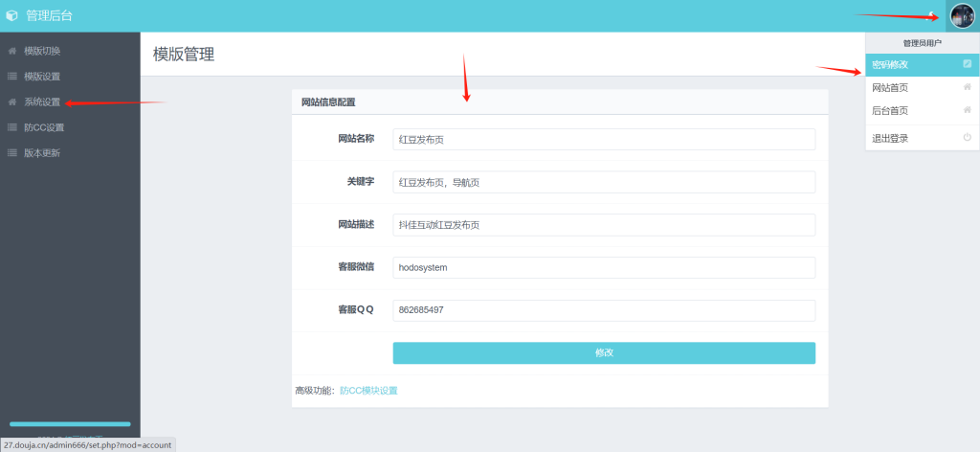Open the admin avatar user menu
Image resolution: width=980 pixels, height=452 pixels.
[962, 15]
